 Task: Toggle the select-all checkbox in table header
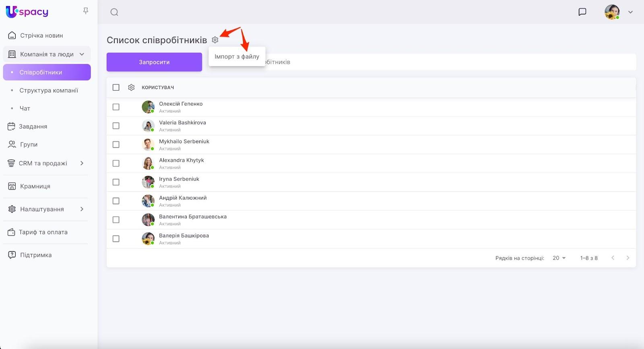click(x=116, y=87)
